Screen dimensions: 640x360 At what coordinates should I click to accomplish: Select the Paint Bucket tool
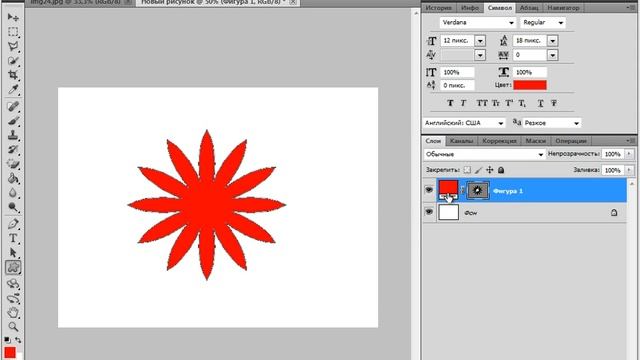[13, 178]
